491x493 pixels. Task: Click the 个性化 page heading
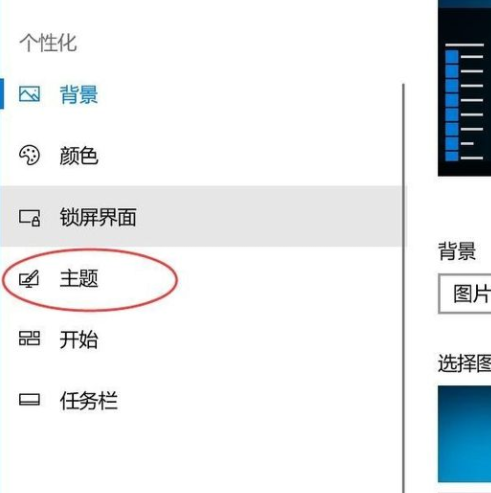[x=48, y=43]
